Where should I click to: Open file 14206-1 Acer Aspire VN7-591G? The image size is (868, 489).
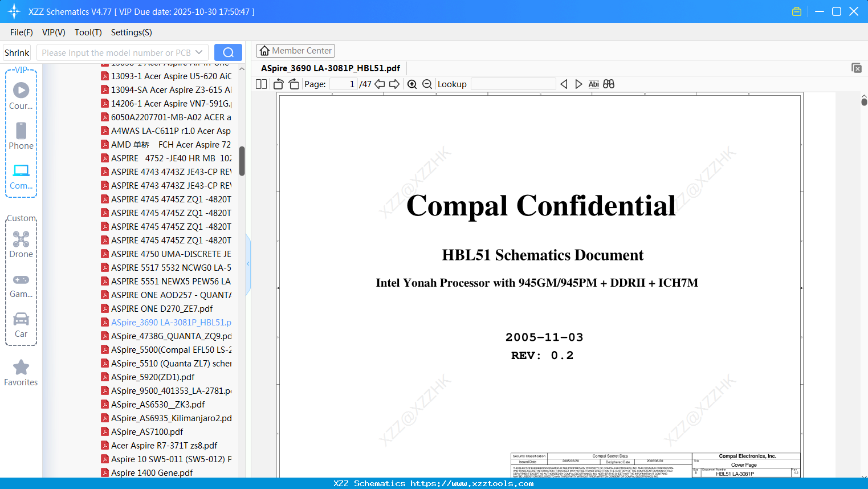click(x=166, y=104)
